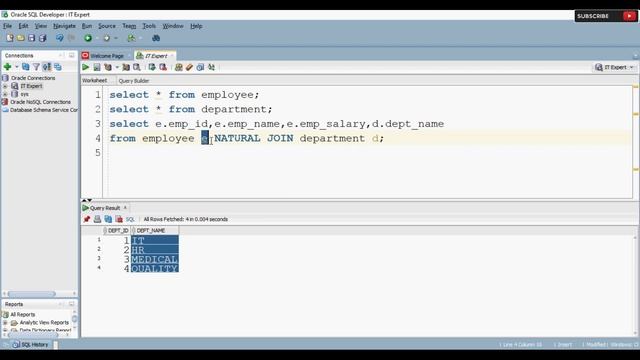Click the DEPT_NAME column header
The width and height of the screenshot is (640, 360).
[x=155, y=231]
